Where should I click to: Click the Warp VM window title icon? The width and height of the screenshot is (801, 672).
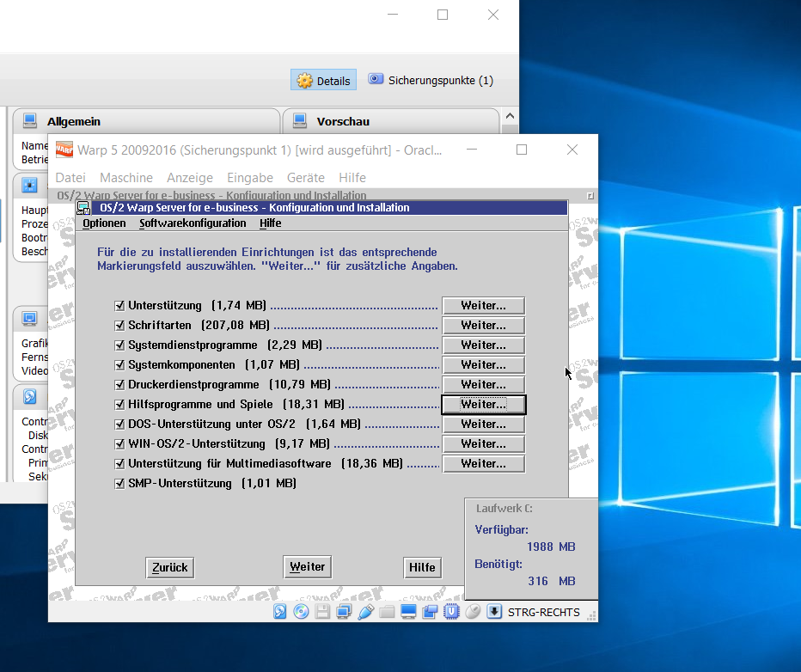64,150
